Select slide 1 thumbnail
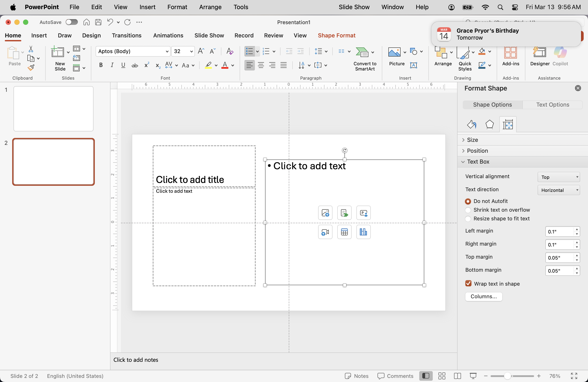588x382 pixels. pyautogui.click(x=53, y=109)
